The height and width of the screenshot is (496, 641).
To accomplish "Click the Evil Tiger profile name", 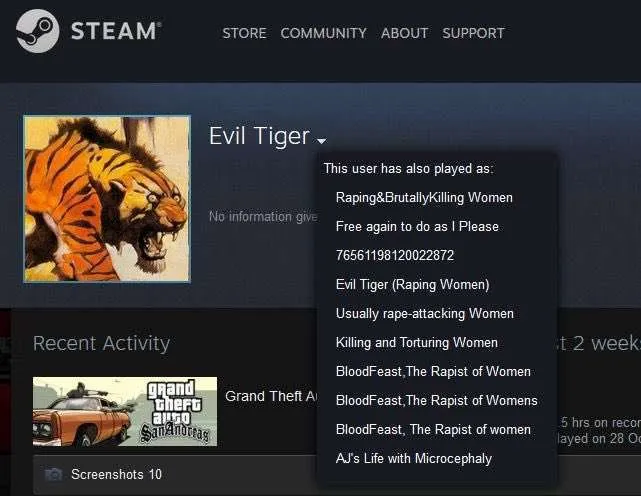I will tap(259, 136).
